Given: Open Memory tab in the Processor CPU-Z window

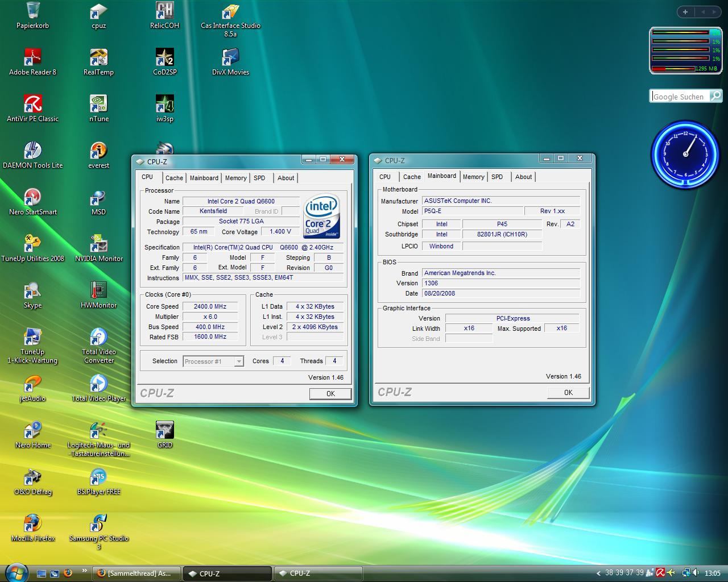Looking at the screenshot, I should point(235,178).
